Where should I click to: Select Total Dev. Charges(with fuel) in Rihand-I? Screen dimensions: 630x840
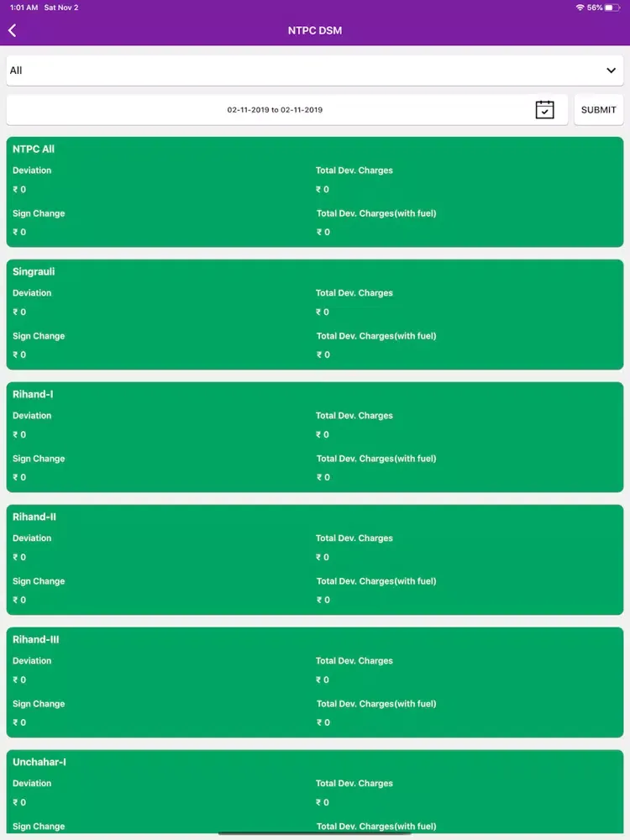pos(376,459)
